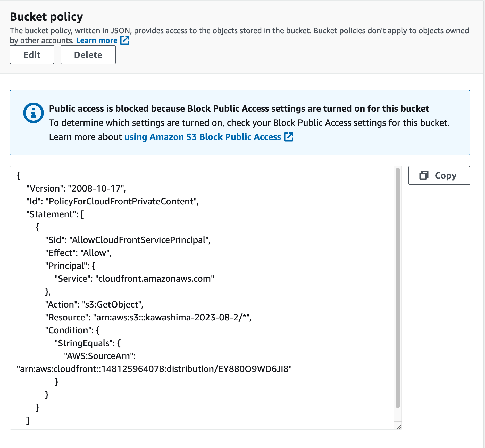Click the resize handle of the policy box
Screen dimensions: 485x448
(399, 427)
